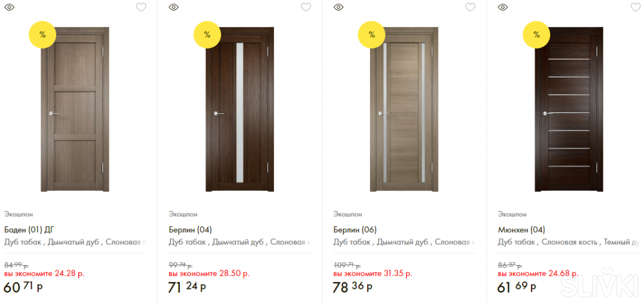The height and width of the screenshot is (303, 644).
Task: Click quick-view eye icon on Мюнхен (04)
Action: pos(502,7)
